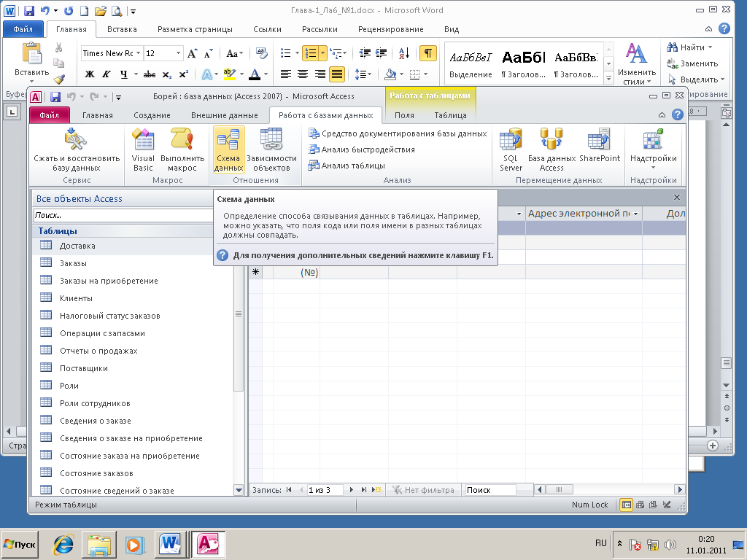Screen dimensions: 747x560
Task: Click Нет фильтра button
Action: point(423,490)
